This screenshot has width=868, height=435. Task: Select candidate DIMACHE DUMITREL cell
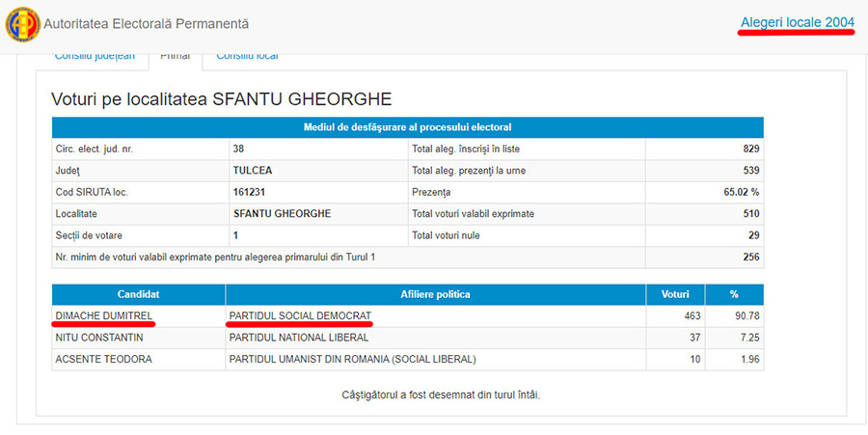tap(103, 316)
